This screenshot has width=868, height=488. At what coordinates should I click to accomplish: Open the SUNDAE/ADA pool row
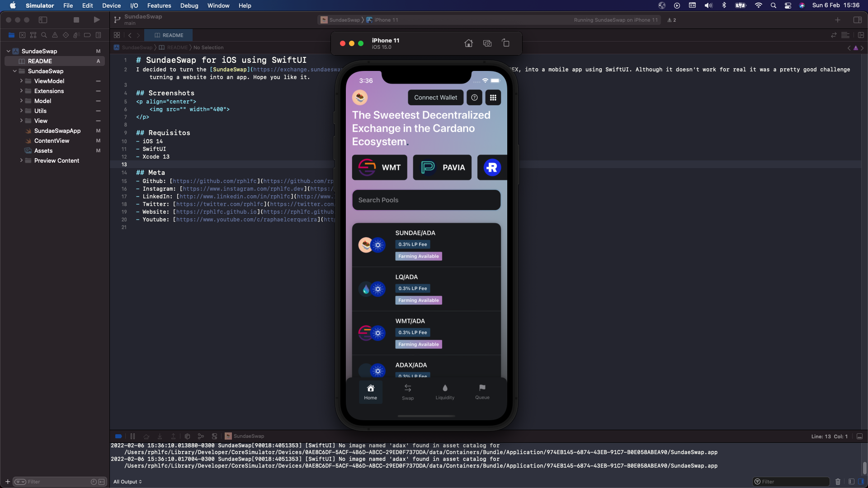[426, 245]
